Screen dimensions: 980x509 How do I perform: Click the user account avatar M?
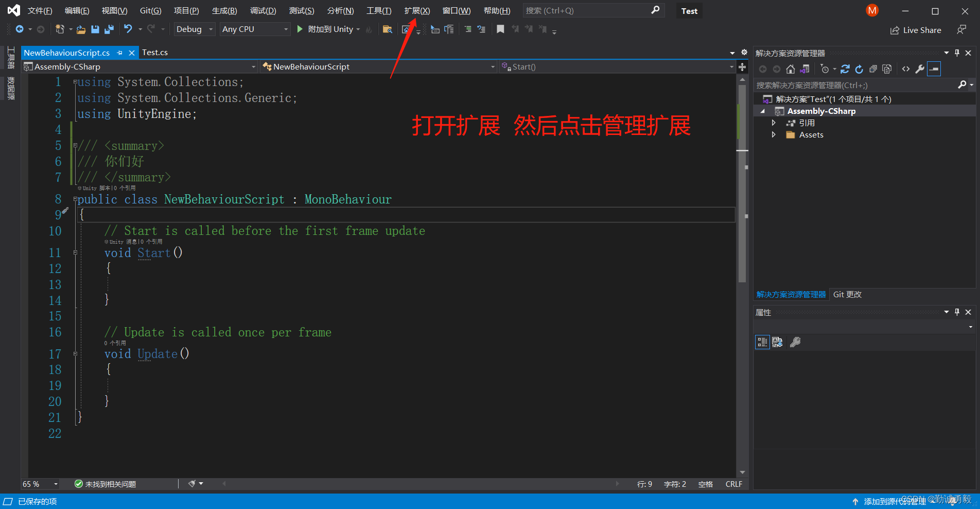coord(872,10)
